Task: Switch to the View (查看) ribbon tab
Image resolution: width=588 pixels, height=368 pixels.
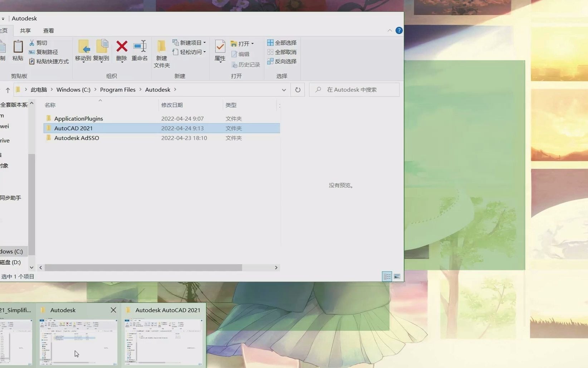Action: pos(49,30)
